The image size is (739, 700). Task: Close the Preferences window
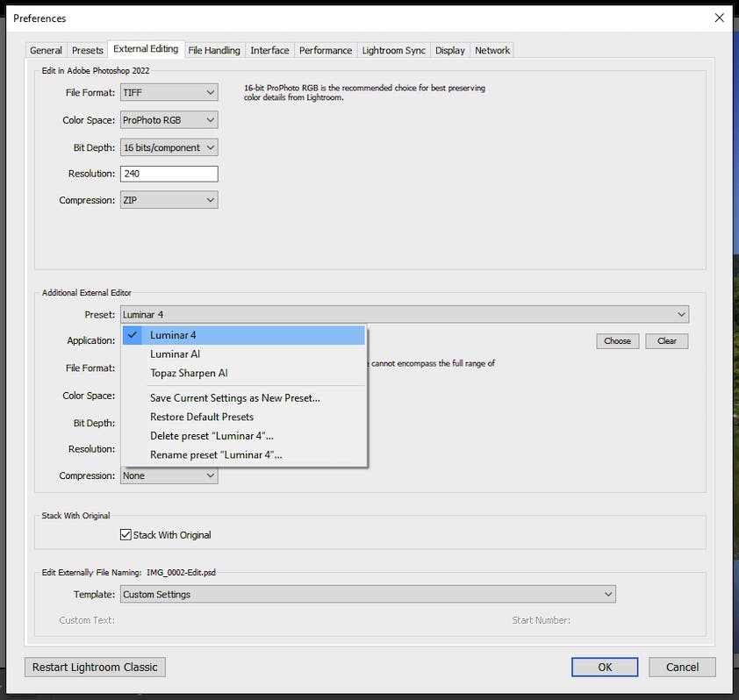click(719, 18)
